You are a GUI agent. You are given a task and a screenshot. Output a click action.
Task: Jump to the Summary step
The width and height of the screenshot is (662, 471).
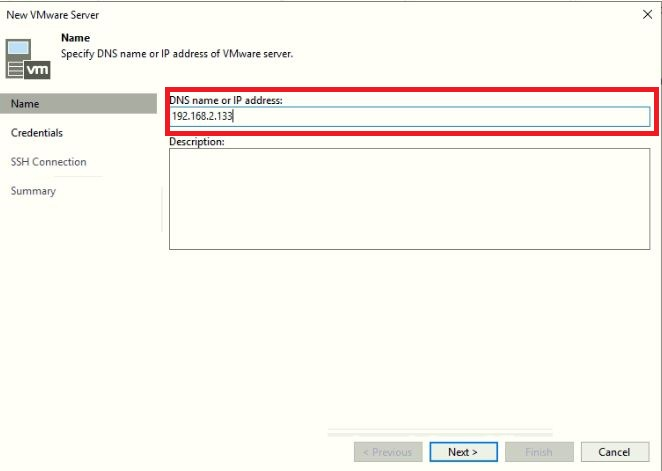[33, 191]
